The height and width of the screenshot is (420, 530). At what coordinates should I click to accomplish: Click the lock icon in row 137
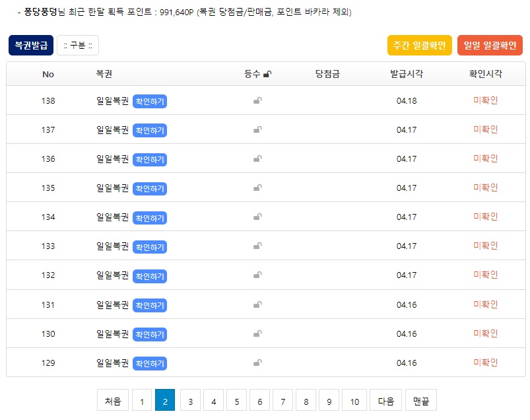(257, 129)
